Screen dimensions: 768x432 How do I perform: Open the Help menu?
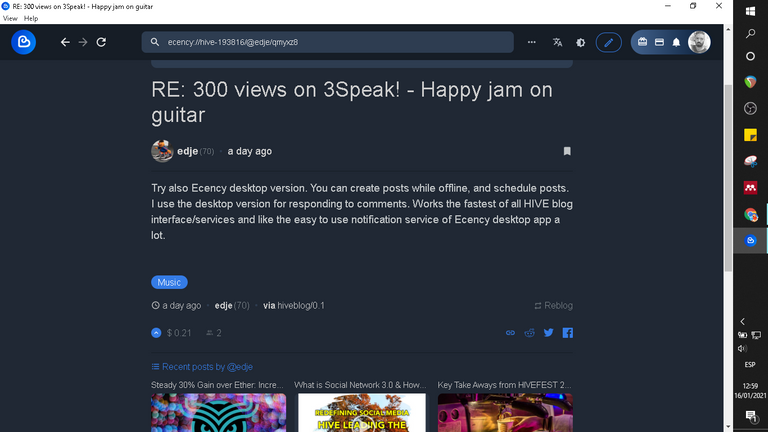31,18
